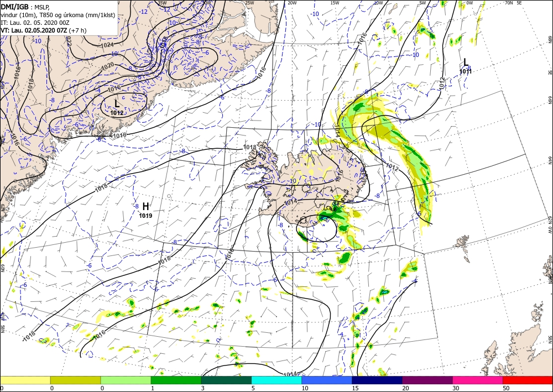Click the 64N latitude label on right edge
This screenshot has width=553, height=392.
[x=550, y=160]
